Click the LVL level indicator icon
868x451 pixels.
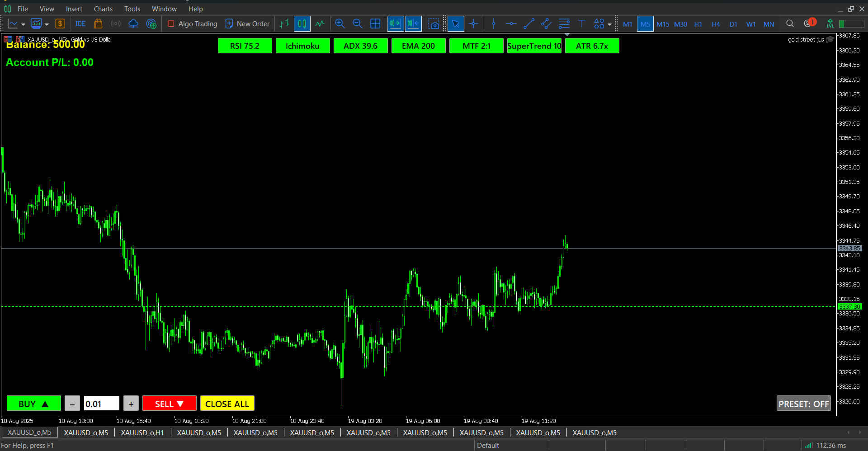pos(830,23)
